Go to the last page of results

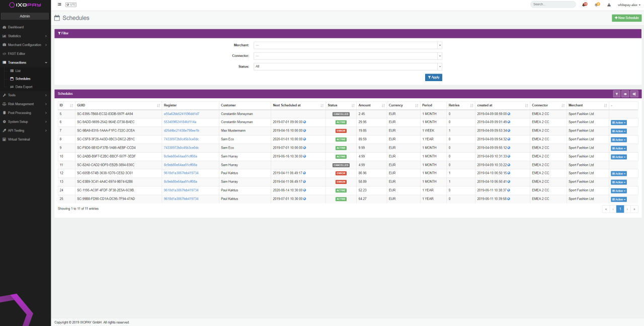[634, 209]
